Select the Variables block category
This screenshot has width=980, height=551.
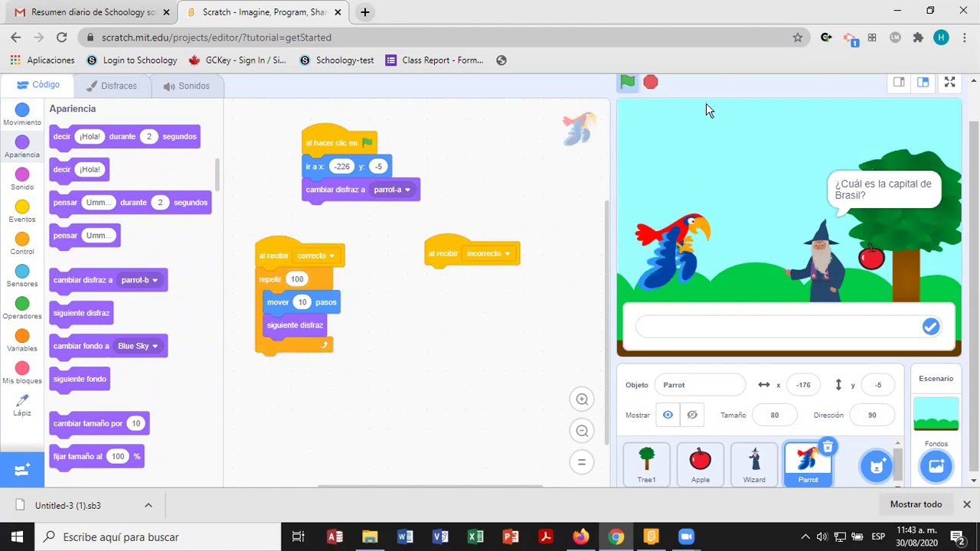point(22,341)
